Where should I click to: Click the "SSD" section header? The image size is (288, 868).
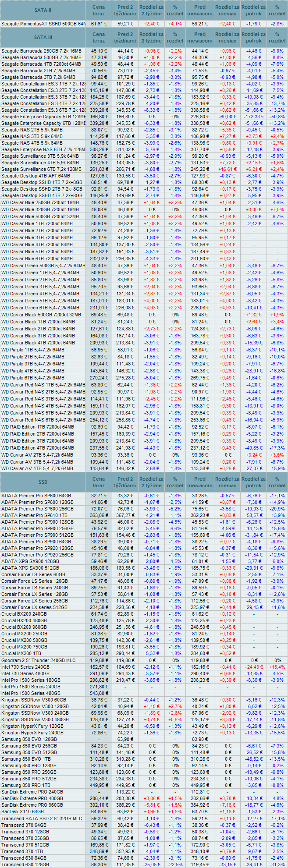[43, 482]
